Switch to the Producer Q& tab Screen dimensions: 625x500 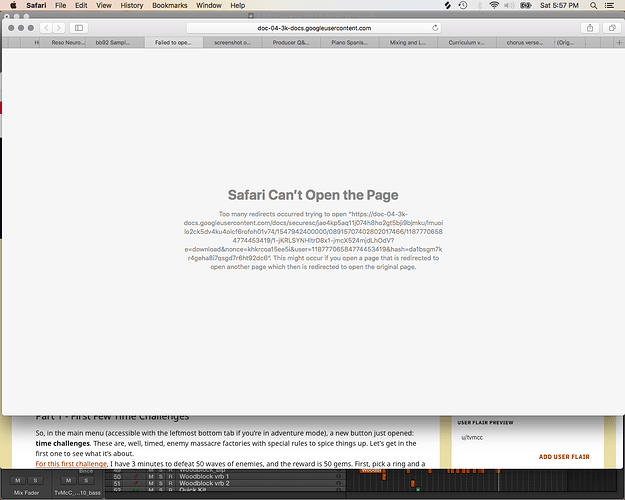tap(291, 42)
